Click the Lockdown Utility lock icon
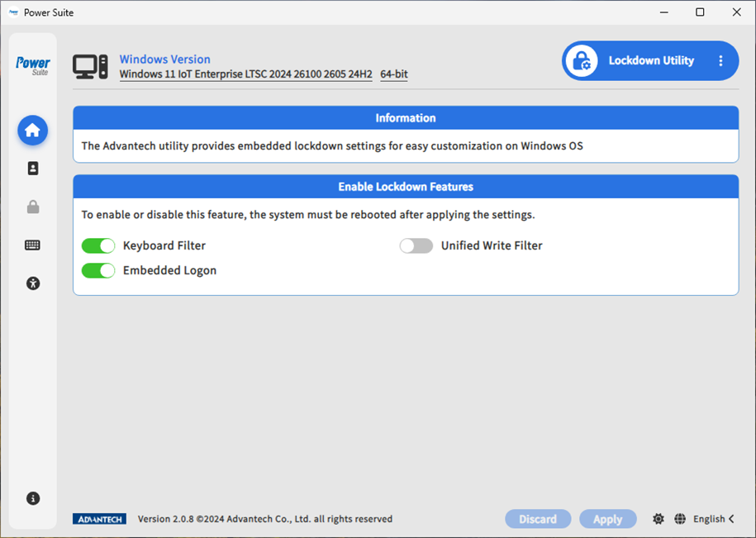This screenshot has height=538, width=756. (x=582, y=61)
